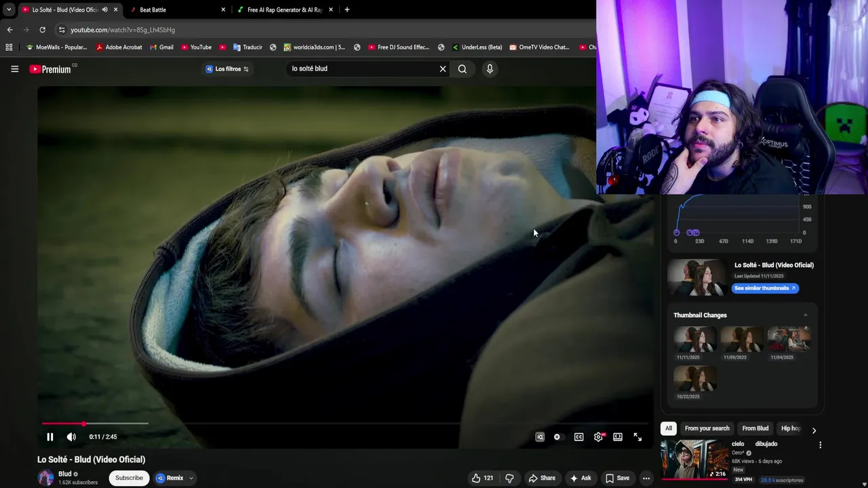Image resolution: width=868 pixels, height=488 pixels.
Task: Open UnderLess (Beta) bookmark
Action: (477, 47)
